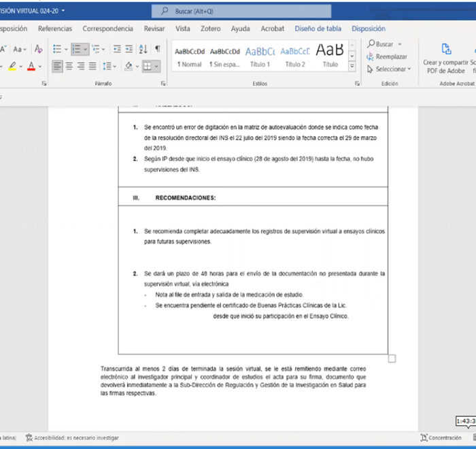Increase paragraph indent
This screenshot has width=476, height=449.
pos(129,49)
